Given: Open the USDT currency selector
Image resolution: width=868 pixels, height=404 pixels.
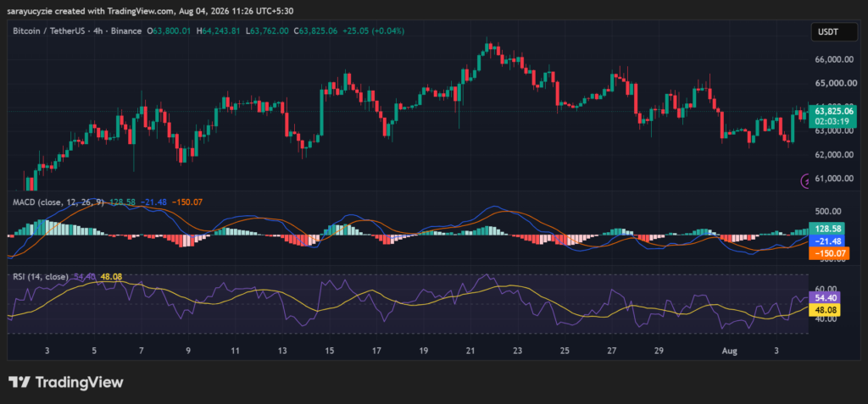Looking at the screenshot, I should tap(835, 32).
